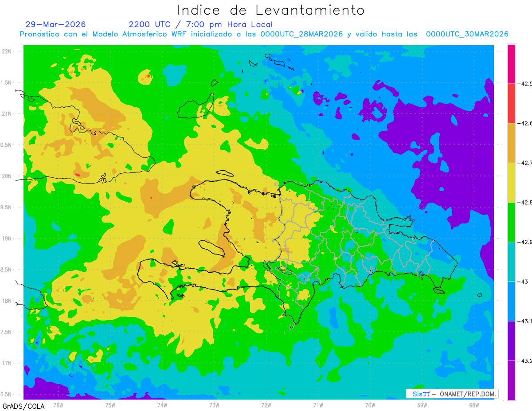Click the 29-Mar-2026 date text
The width and height of the screenshot is (532, 411).
pyautogui.click(x=56, y=24)
